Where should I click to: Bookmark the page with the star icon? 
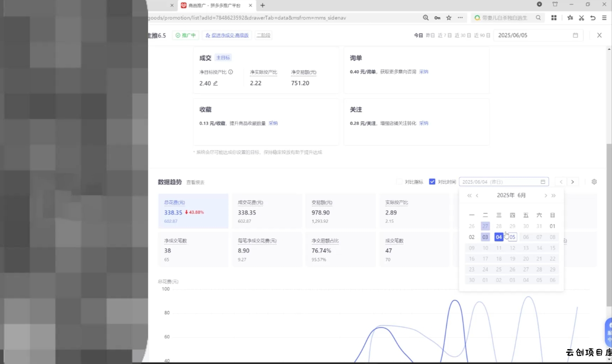[x=449, y=18]
